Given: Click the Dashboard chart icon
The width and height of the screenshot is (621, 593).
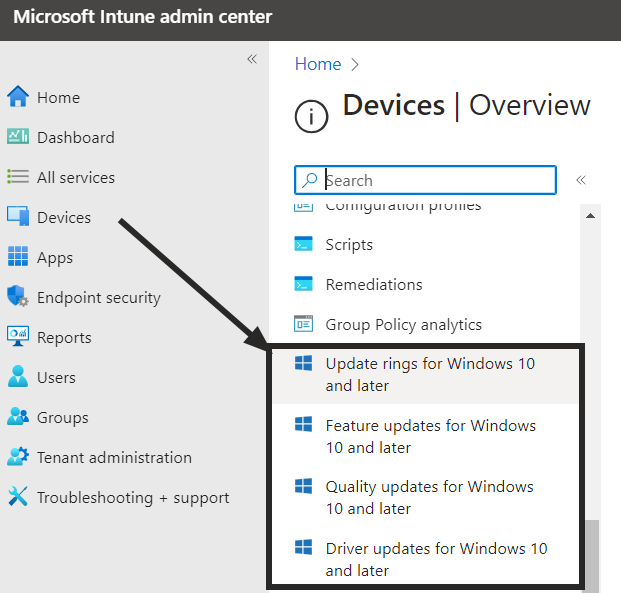Looking at the screenshot, I should coord(18,137).
